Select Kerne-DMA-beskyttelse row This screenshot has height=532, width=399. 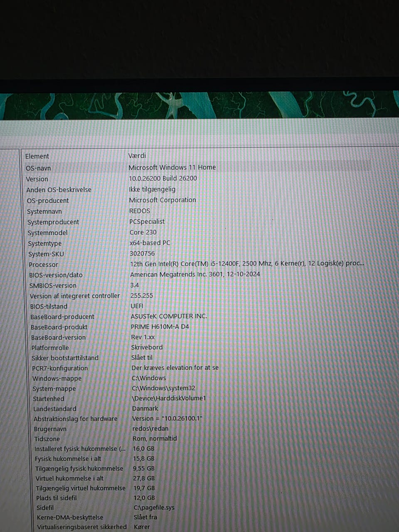coord(70,517)
